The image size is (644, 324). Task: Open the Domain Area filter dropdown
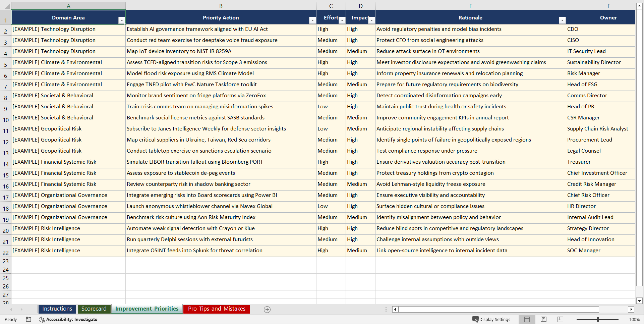tap(122, 20)
